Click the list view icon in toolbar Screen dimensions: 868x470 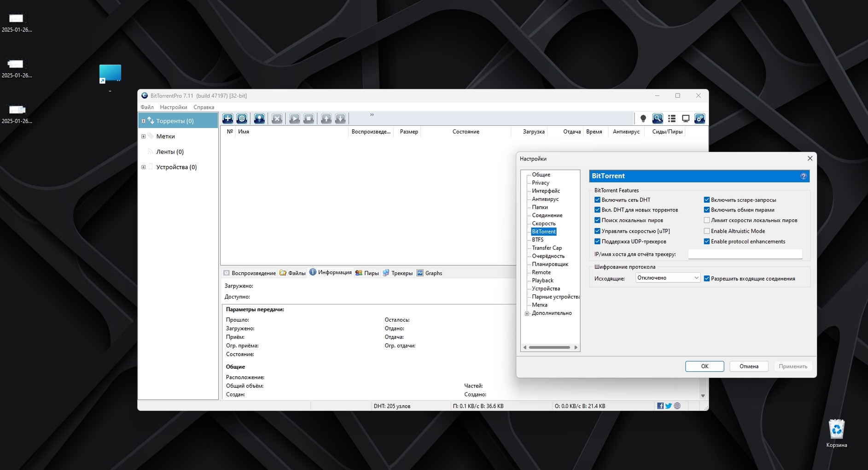coord(672,118)
